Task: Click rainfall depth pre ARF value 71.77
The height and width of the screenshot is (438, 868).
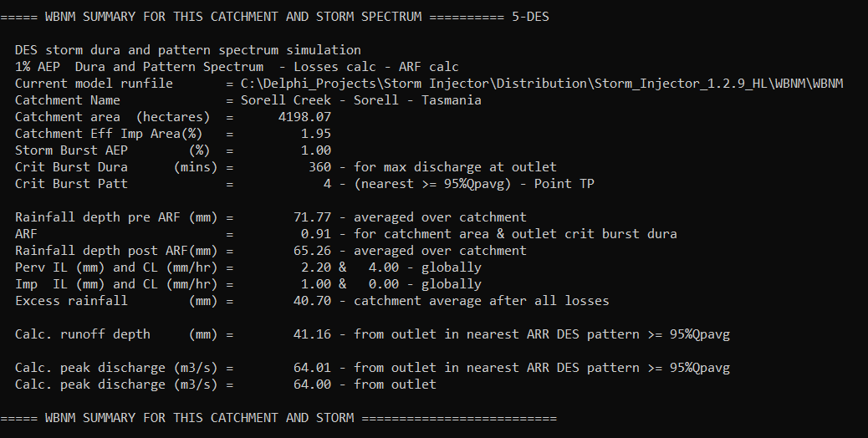Action: (x=312, y=217)
